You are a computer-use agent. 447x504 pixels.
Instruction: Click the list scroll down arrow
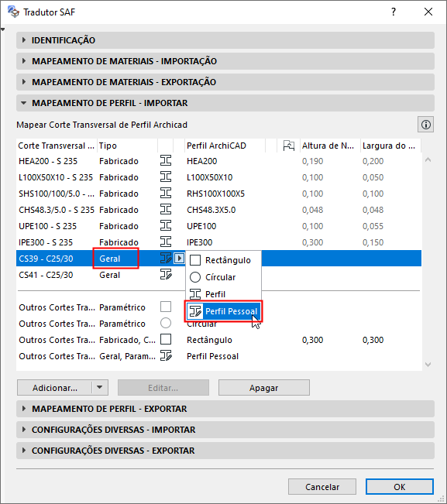point(428,365)
